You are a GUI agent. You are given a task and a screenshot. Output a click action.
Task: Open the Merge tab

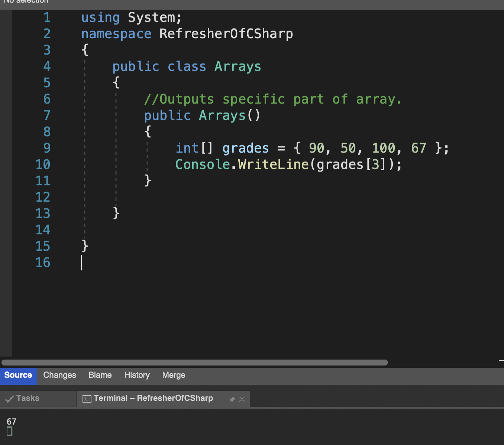(174, 375)
